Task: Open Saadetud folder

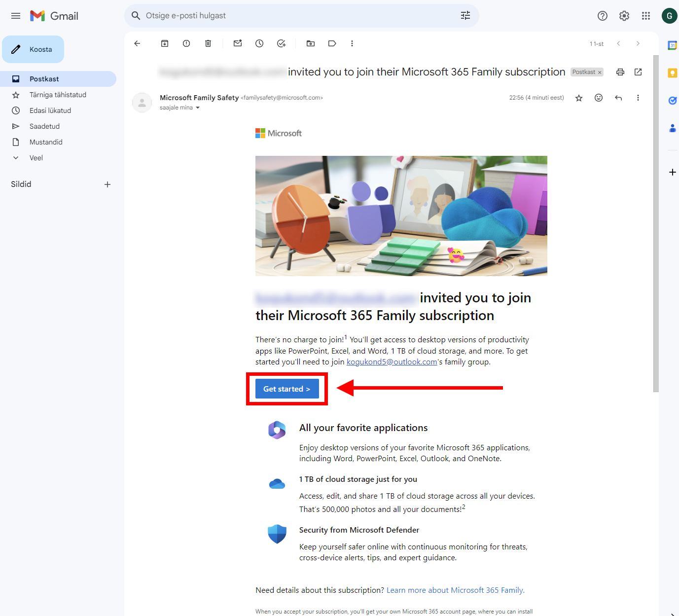Action: pos(58,126)
